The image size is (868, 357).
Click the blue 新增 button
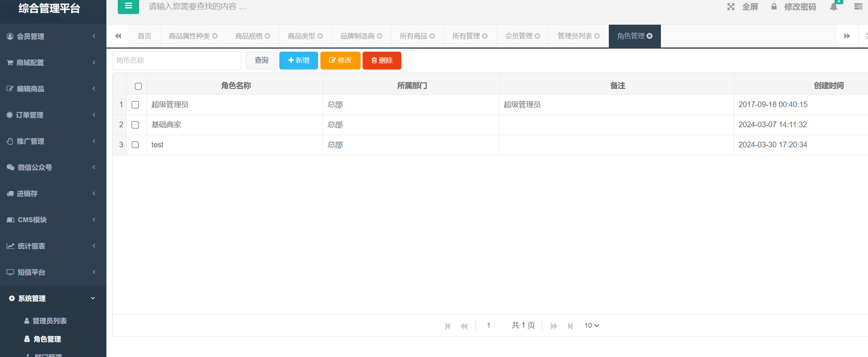pyautogui.click(x=299, y=60)
